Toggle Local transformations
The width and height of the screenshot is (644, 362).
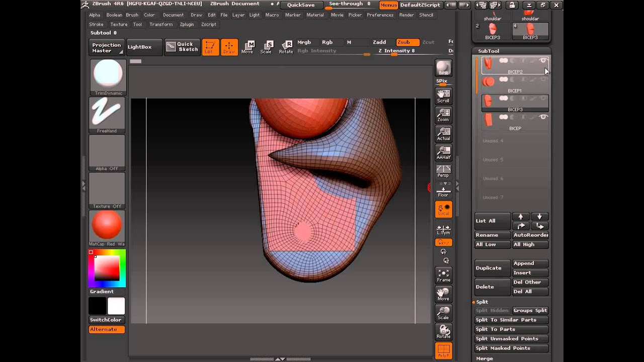(x=443, y=209)
